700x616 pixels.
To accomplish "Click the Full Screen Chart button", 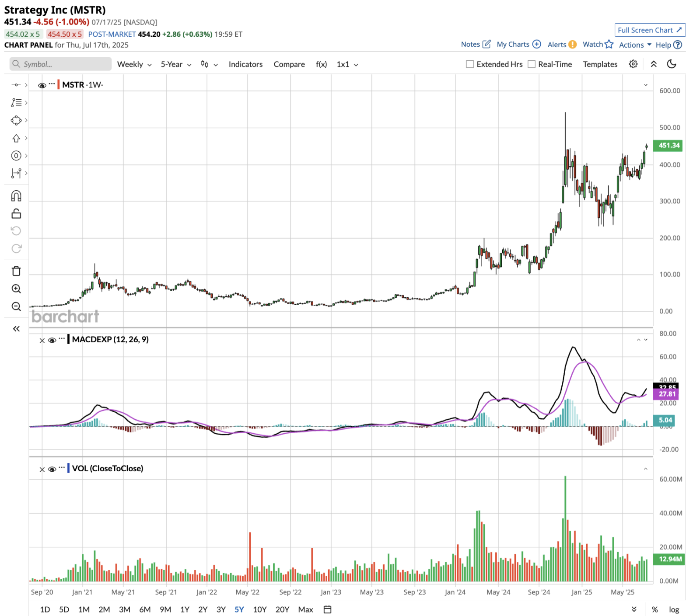I will click(649, 30).
